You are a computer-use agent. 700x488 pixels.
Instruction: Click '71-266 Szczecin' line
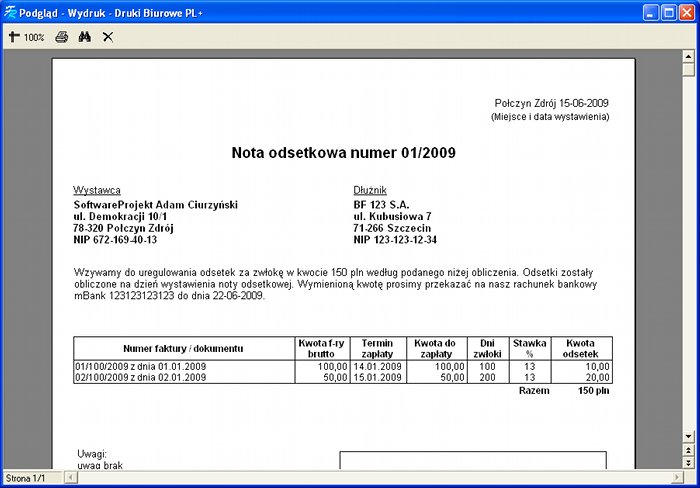pos(392,228)
